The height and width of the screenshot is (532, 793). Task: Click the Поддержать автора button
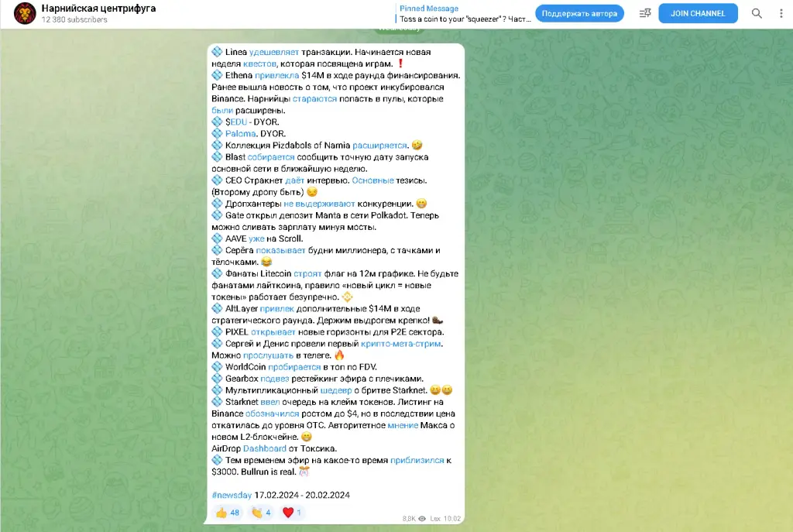pos(579,14)
